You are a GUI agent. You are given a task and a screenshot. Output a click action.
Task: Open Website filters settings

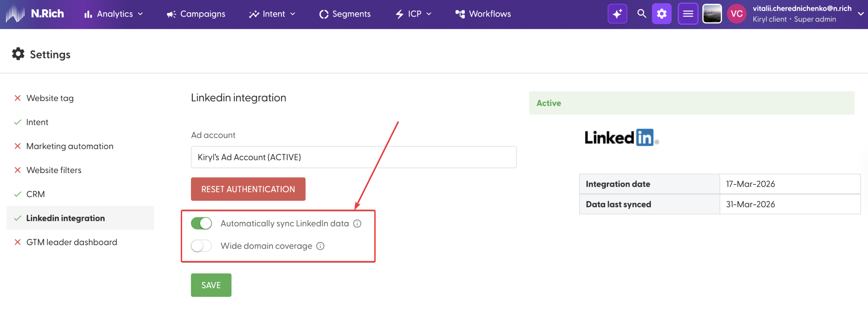(54, 170)
